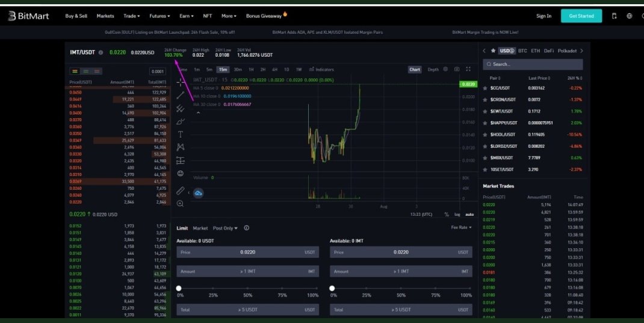The height and width of the screenshot is (323, 644).
Task: Click the sell Amount input field
Action: point(401,272)
